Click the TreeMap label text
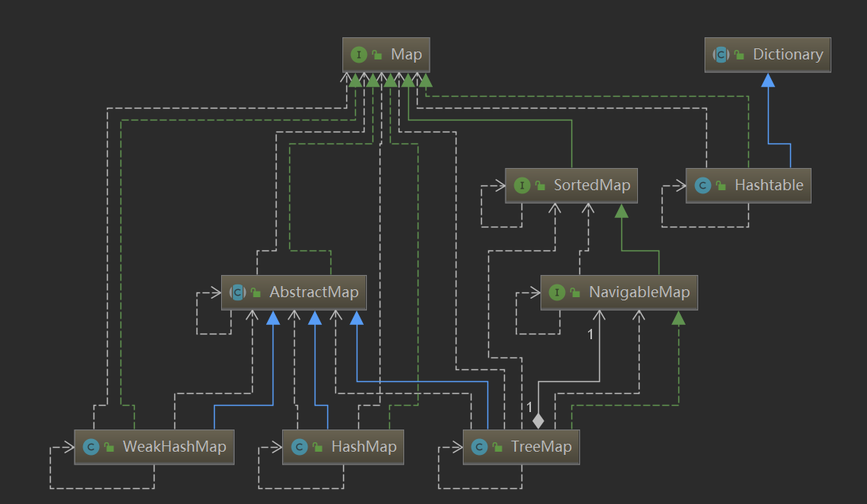Screen dimensions: 867x504 tap(541, 446)
